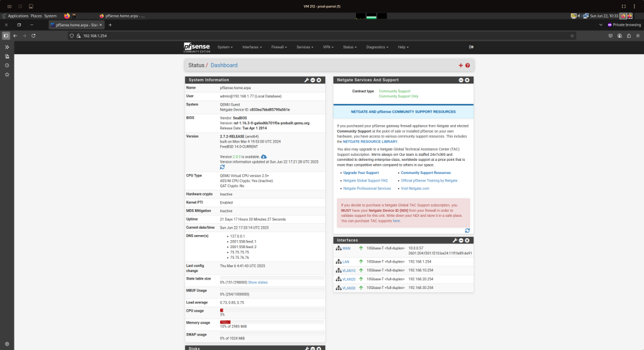Click the red plus add-widget icon
Screen dimensions: 644x350
pyautogui.click(x=460, y=65)
